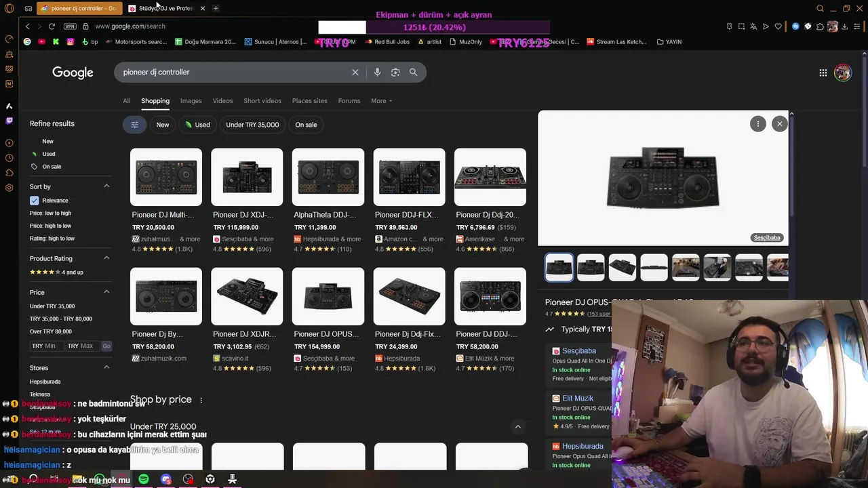Toggle the browser VPN badge
Screen dimensions: 868x488
[70, 26]
